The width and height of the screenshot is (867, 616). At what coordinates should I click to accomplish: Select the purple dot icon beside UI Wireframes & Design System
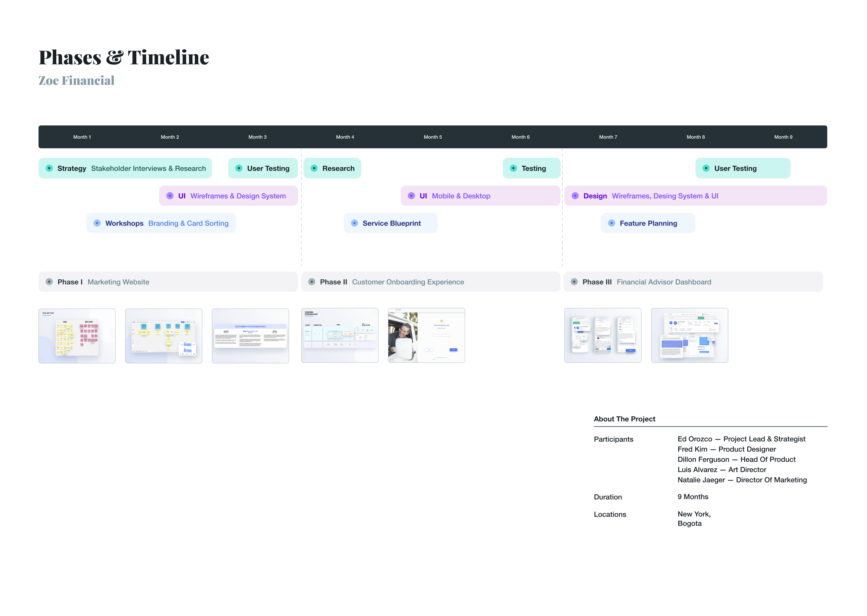click(170, 196)
